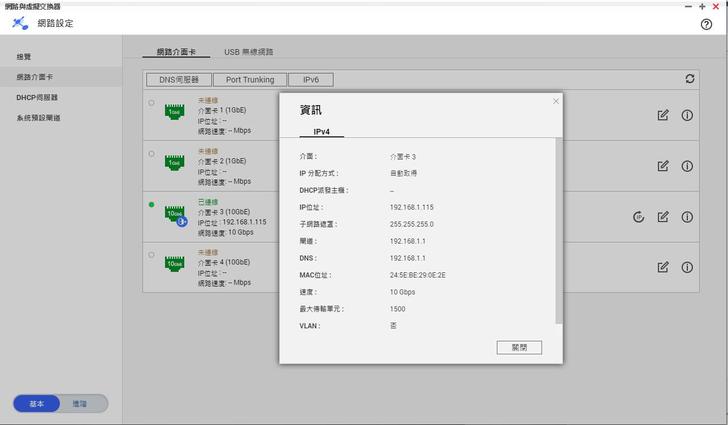Open the USB 無線網路 tab

coord(248,52)
